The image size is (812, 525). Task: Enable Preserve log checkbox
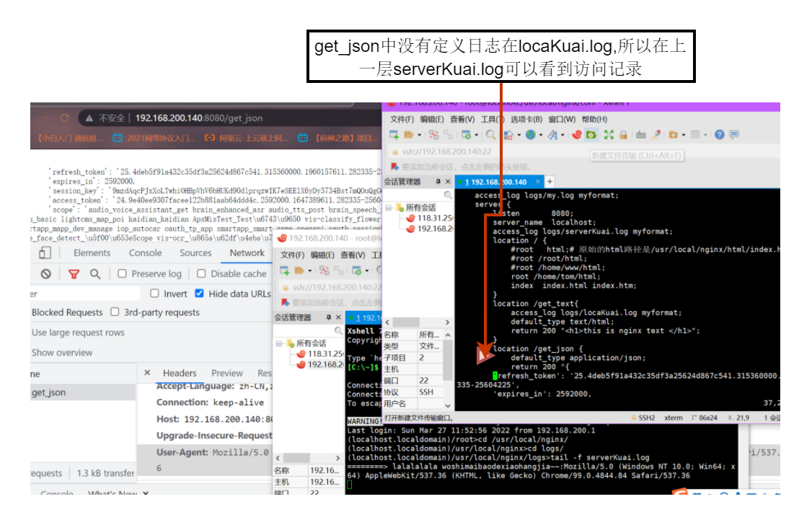click(122, 273)
